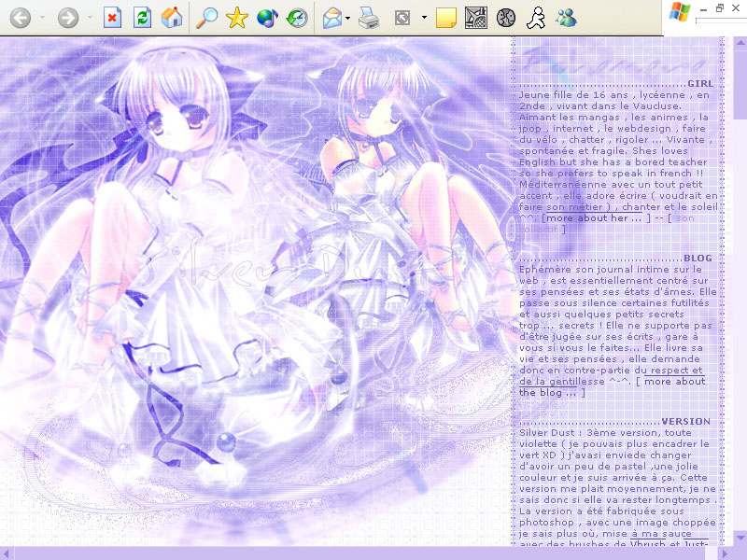Click the vertical scrollbar up arrow
This screenshot has height=560, width=747.
pos(740,42)
